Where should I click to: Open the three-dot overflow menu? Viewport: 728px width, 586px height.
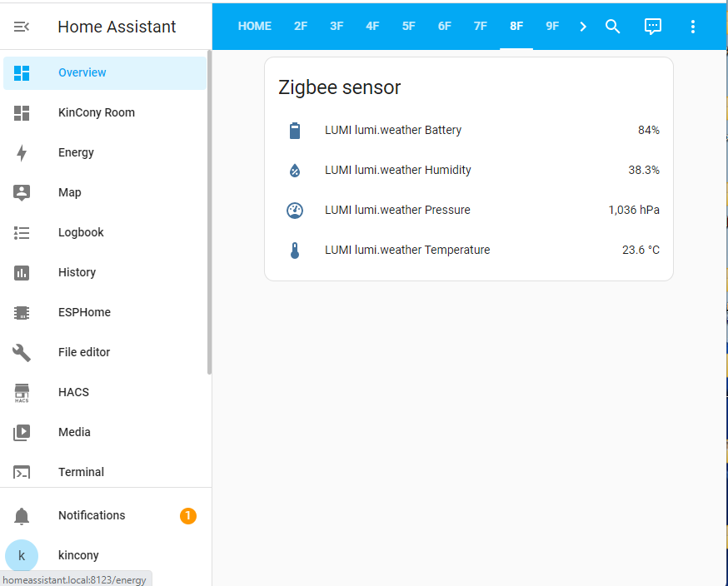(x=693, y=26)
